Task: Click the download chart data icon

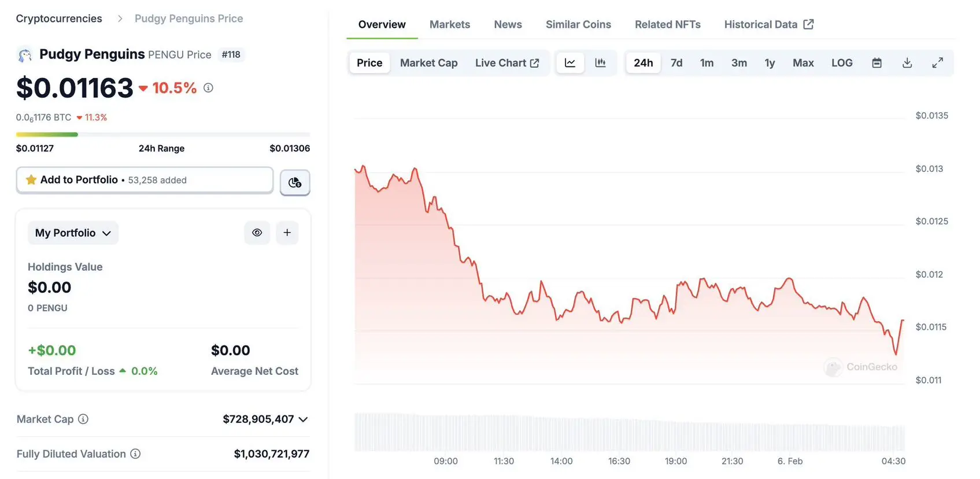Action: tap(907, 63)
